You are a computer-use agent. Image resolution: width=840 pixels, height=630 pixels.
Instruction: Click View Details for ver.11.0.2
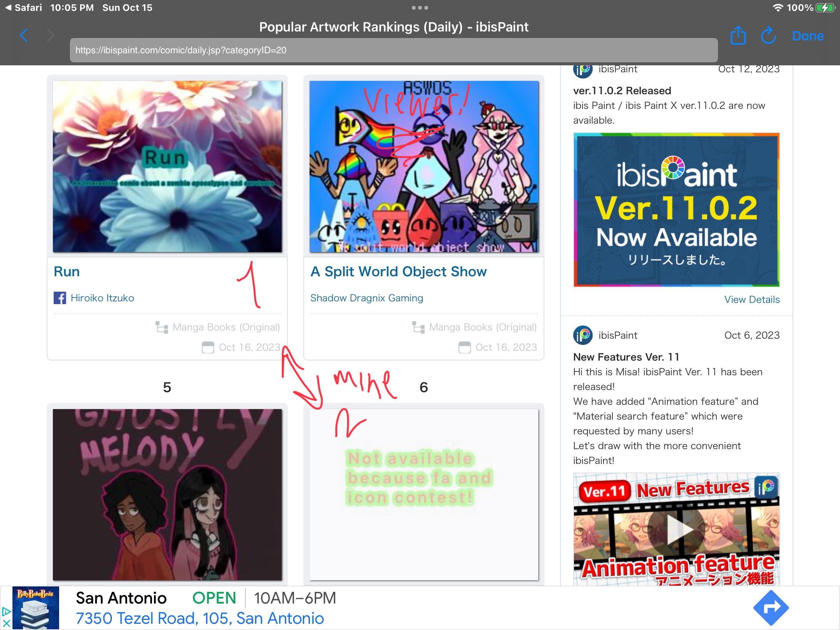click(x=751, y=299)
